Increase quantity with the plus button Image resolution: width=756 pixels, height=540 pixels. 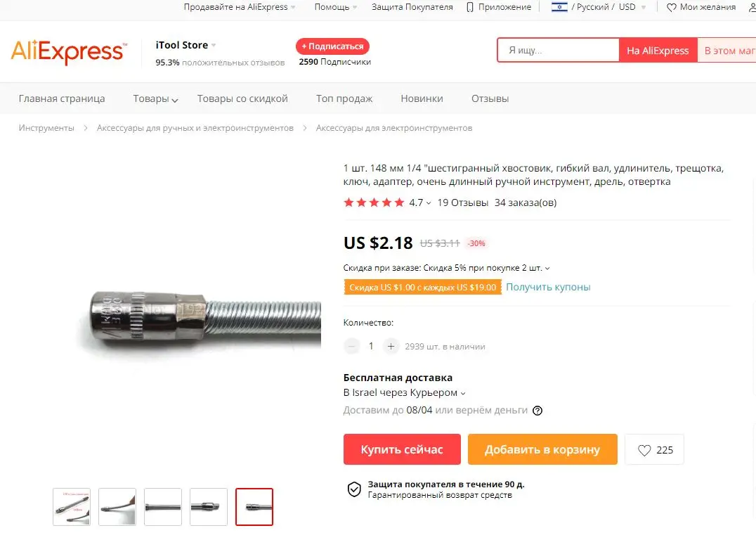tap(391, 346)
